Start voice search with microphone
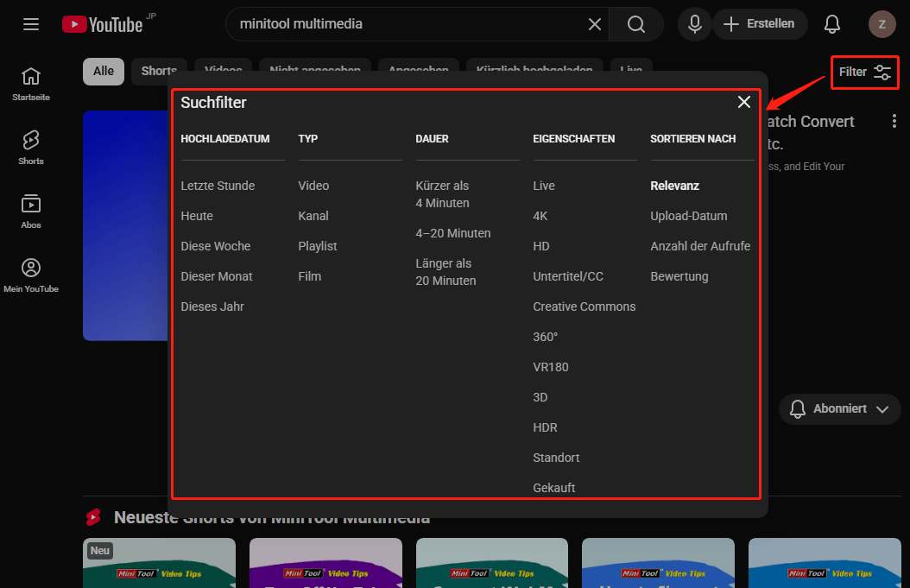 pyautogui.click(x=694, y=24)
